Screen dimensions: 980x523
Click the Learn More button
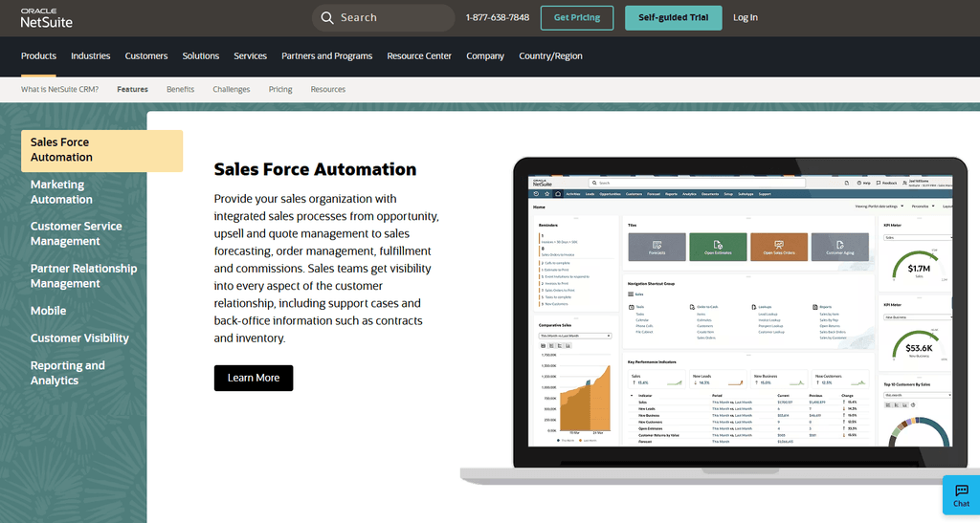tap(253, 379)
